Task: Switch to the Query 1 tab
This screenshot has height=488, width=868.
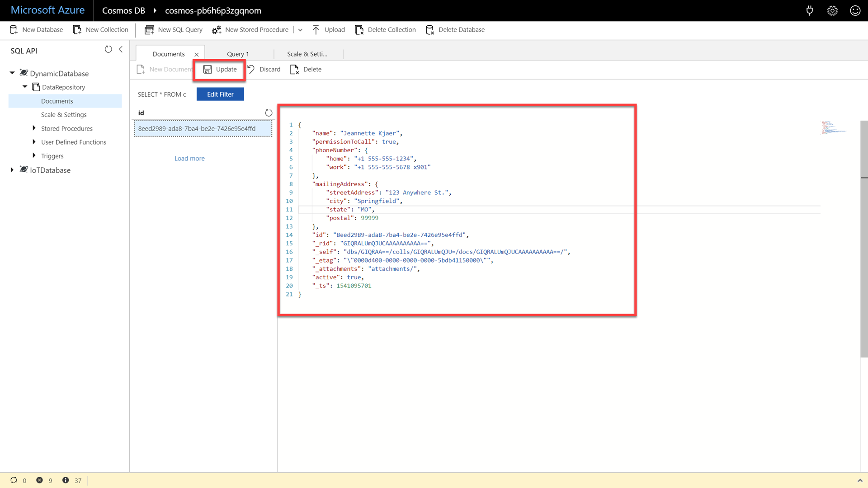Action: [x=238, y=54]
